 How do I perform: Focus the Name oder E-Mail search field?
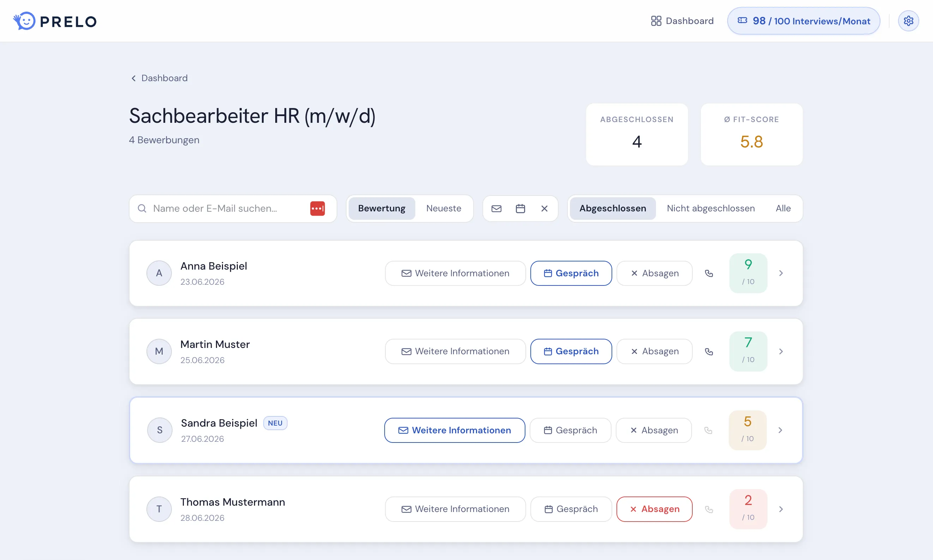pyautogui.click(x=233, y=208)
